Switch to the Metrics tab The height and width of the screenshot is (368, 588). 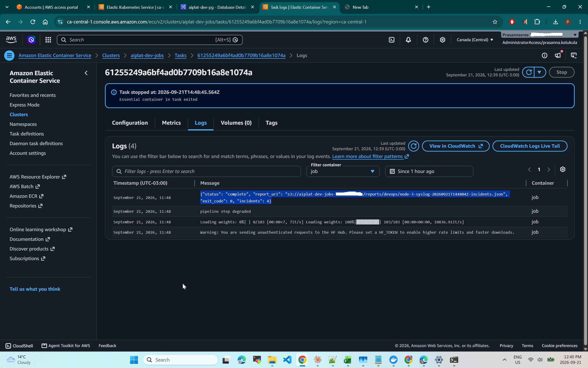(171, 123)
